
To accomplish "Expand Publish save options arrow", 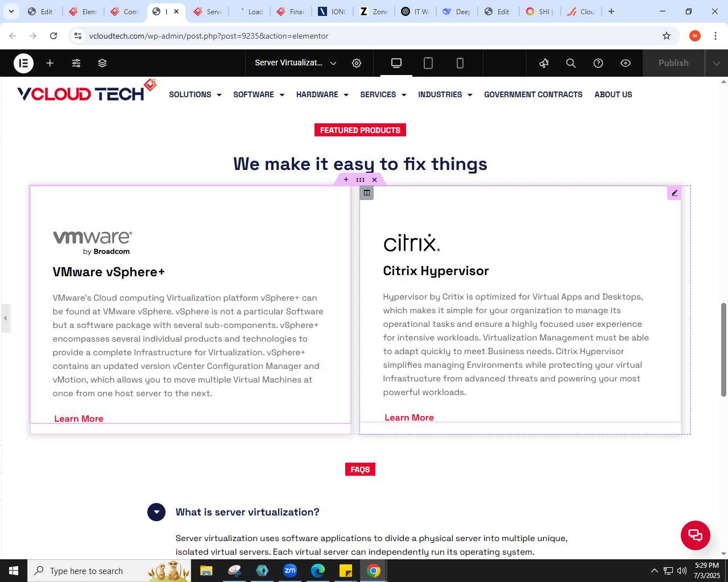I will 717,63.
